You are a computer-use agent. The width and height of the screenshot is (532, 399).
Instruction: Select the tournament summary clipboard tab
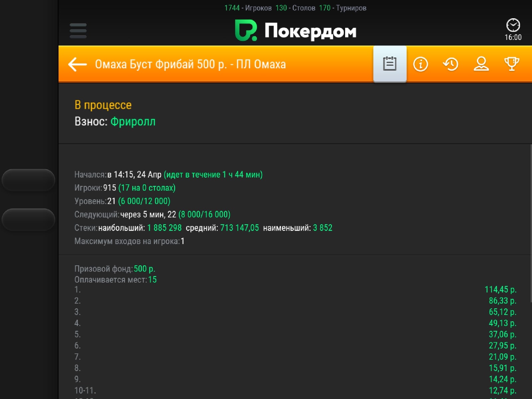coord(390,64)
